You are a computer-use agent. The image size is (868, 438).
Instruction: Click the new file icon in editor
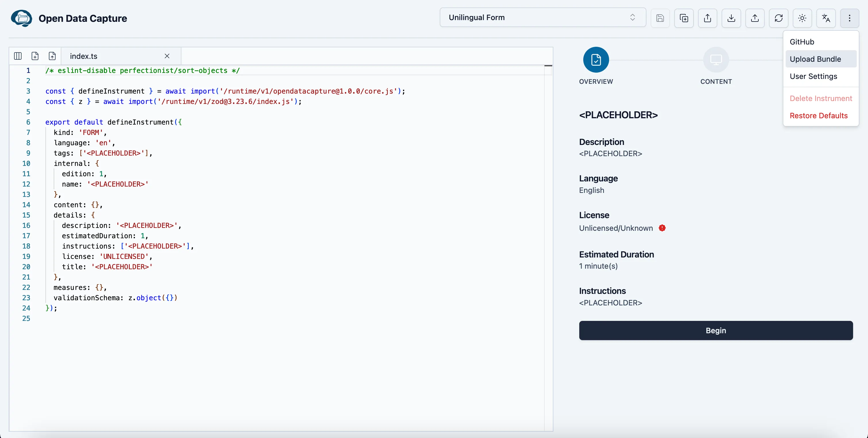(x=35, y=56)
